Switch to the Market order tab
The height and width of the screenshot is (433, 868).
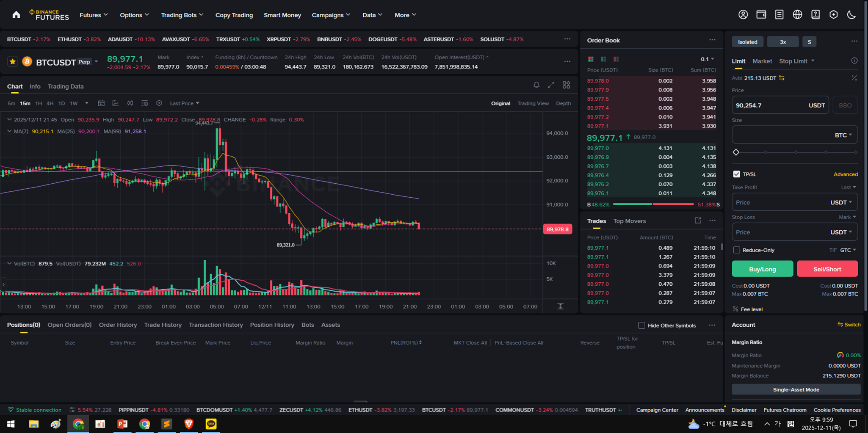tap(762, 61)
